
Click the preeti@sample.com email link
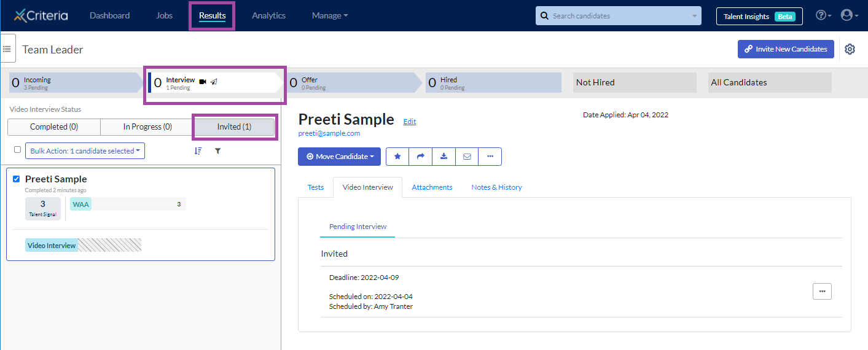[x=329, y=133]
